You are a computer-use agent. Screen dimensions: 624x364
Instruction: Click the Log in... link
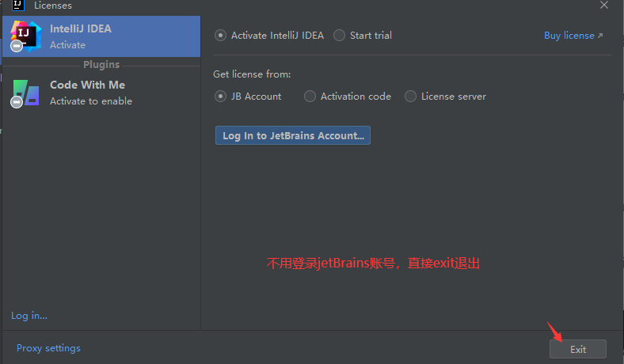29,316
